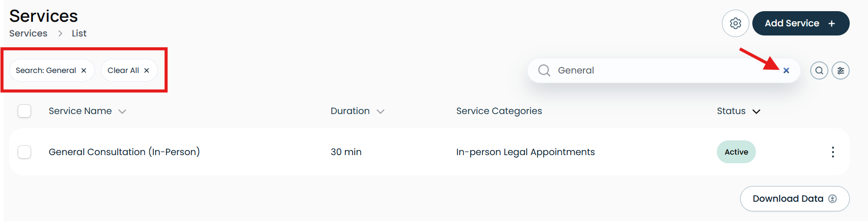Viewport: 868px width, 221px height.
Task: Click the download icon in Download Data
Action: click(x=832, y=199)
